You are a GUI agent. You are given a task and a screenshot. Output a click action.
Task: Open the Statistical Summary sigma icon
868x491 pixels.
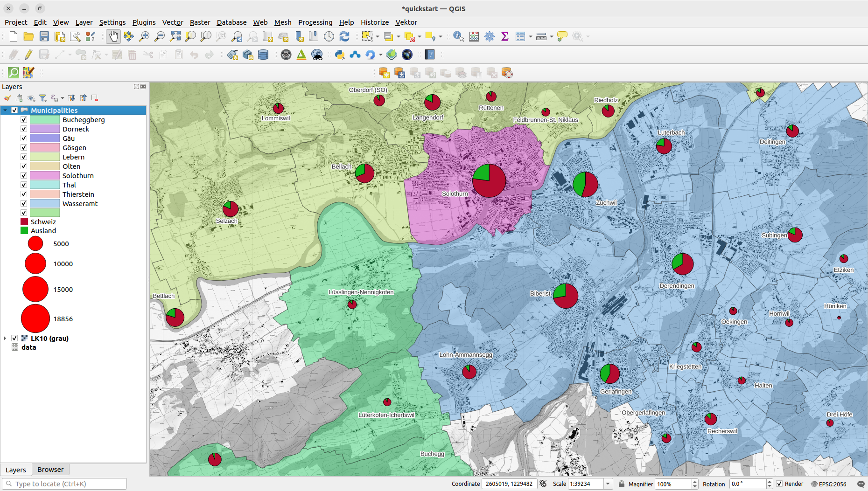pyautogui.click(x=504, y=36)
